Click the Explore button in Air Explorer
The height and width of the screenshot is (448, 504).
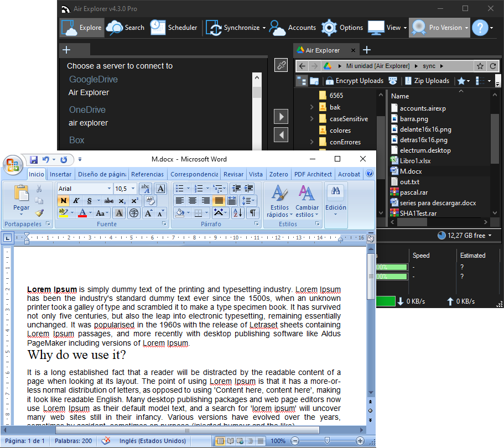[82, 28]
